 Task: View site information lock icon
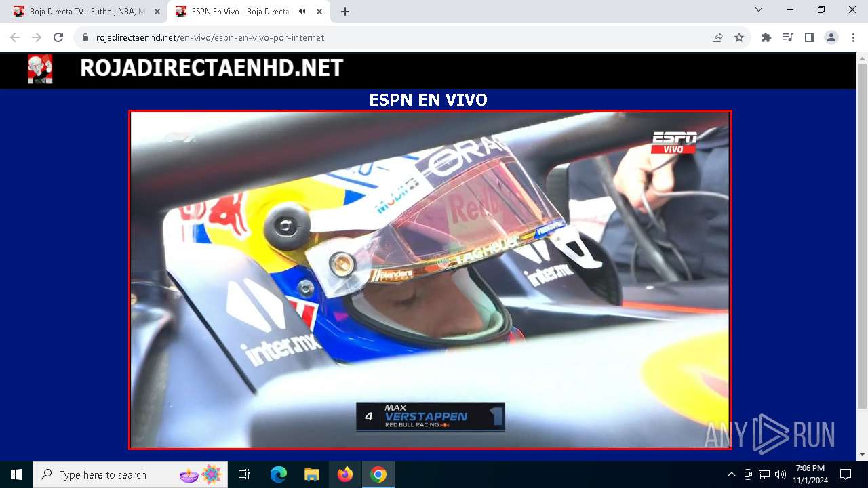[x=85, y=38]
